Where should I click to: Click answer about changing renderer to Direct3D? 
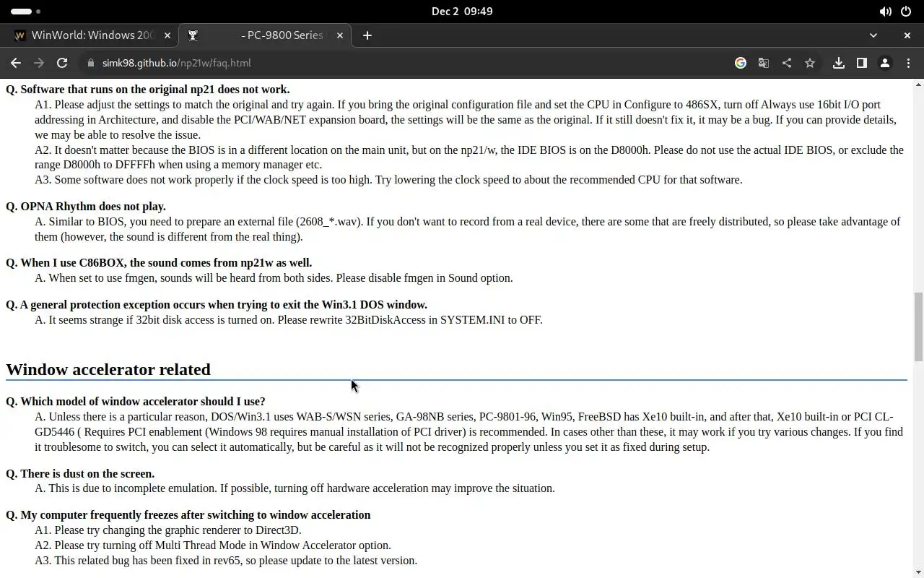coord(168,530)
